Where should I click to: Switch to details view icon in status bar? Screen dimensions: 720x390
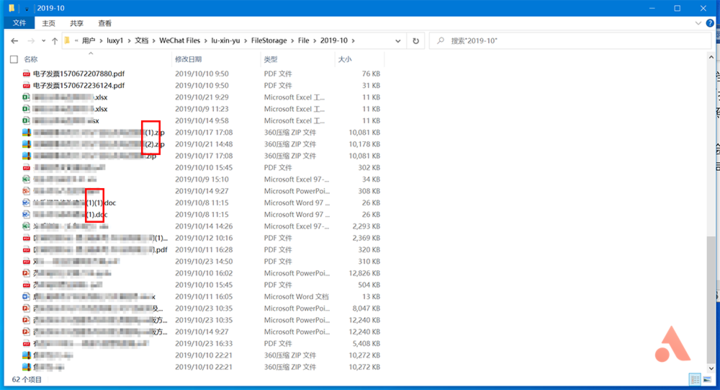pyautogui.click(x=695, y=379)
